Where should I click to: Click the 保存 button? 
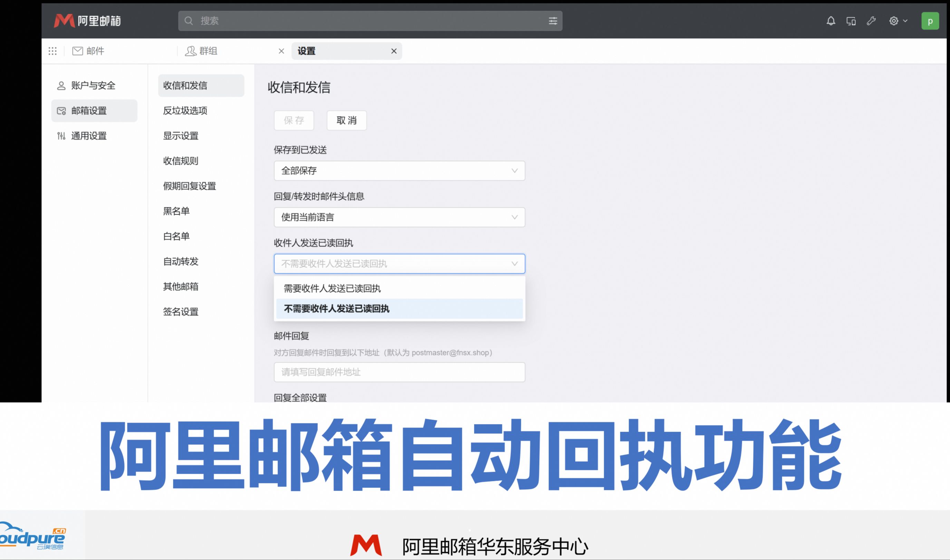click(294, 120)
